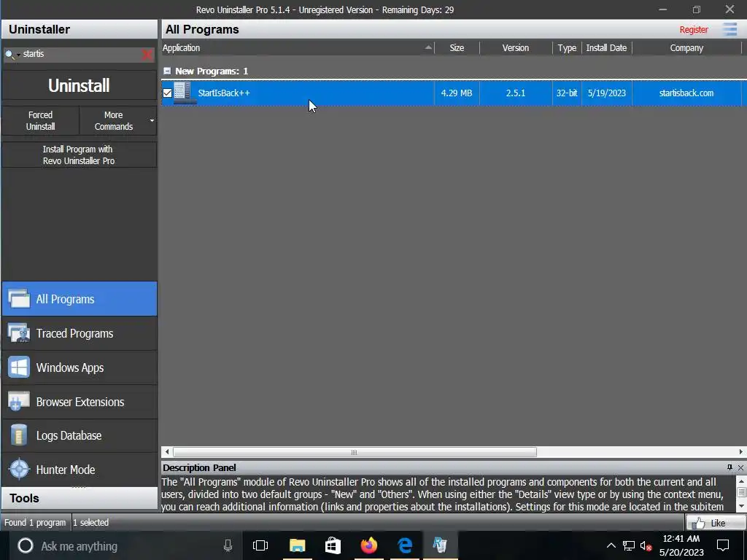Image resolution: width=747 pixels, height=560 pixels.
Task: Click the 1 selected status text
Action: [90, 522]
